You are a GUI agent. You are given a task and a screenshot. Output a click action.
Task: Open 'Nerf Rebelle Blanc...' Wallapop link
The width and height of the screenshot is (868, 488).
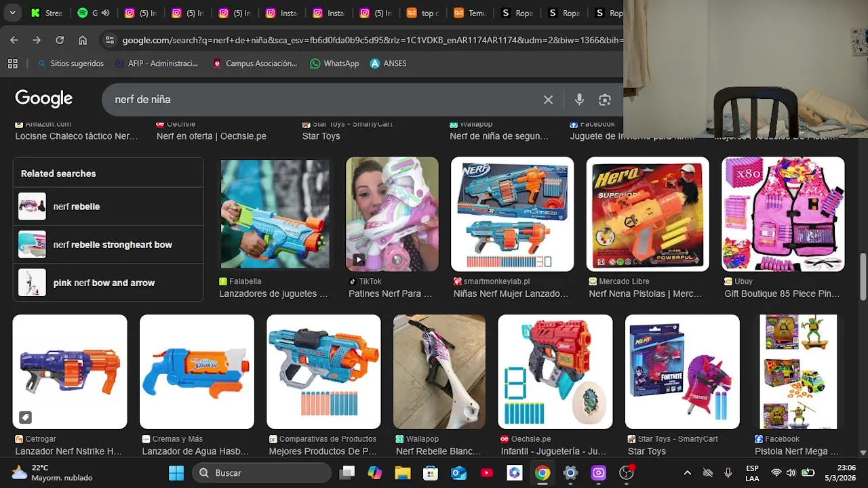point(439,451)
